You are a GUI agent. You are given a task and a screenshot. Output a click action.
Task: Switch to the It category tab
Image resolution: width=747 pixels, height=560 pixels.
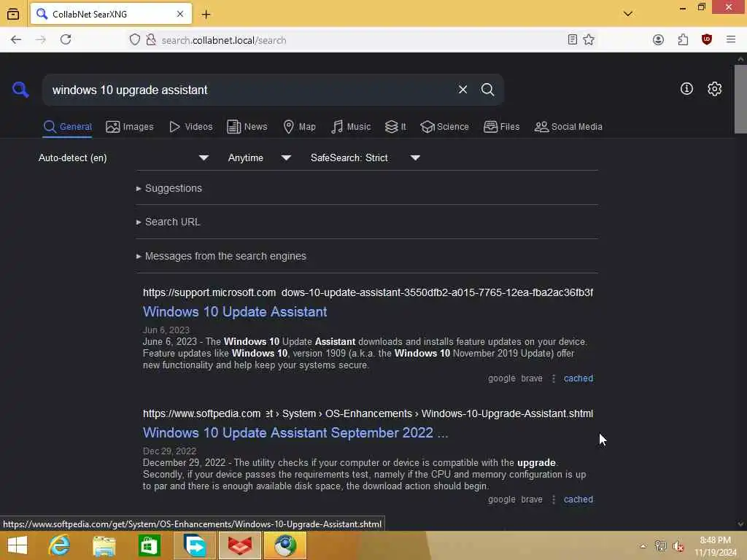point(395,127)
